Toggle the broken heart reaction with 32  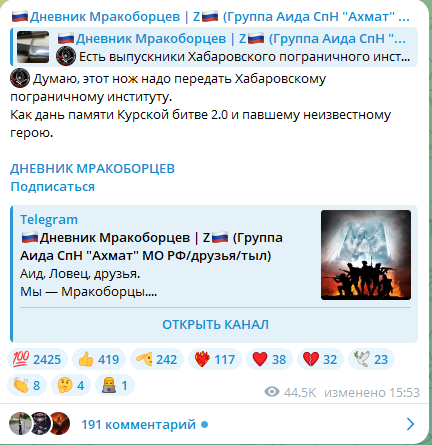tap(320, 359)
